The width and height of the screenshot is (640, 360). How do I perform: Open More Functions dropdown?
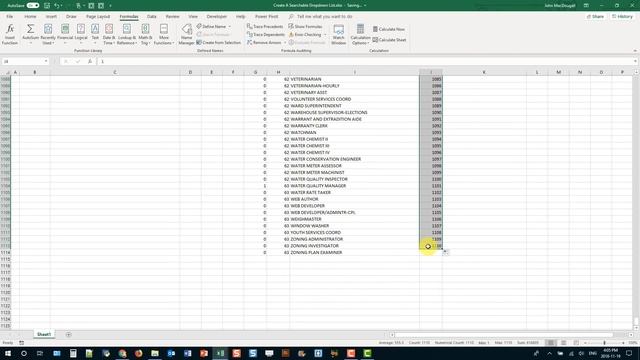[164, 34]
